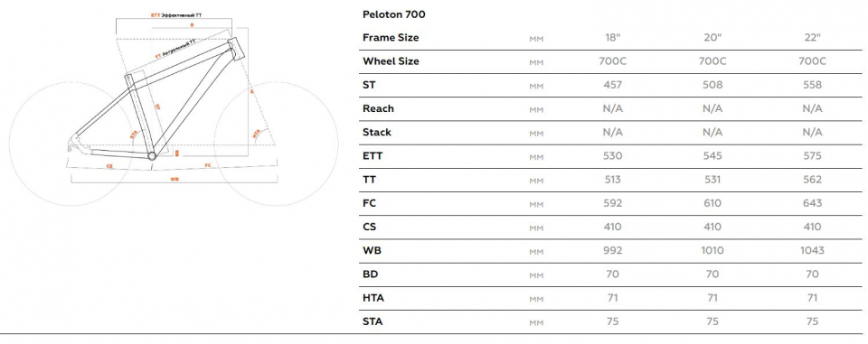Screen dimensions: 868x344
Task: Click the WB label in the diagram
Action: 175,179
